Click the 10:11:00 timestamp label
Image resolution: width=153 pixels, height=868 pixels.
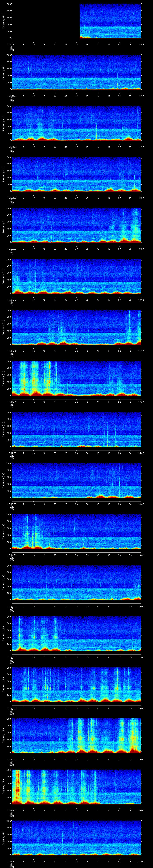pyautogui.click(x=12, y=402)
